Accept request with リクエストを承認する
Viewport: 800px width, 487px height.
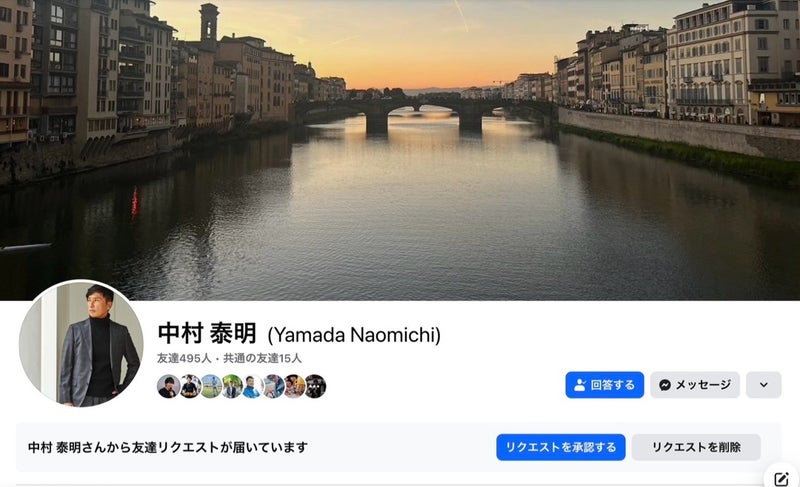coord(561,447)
